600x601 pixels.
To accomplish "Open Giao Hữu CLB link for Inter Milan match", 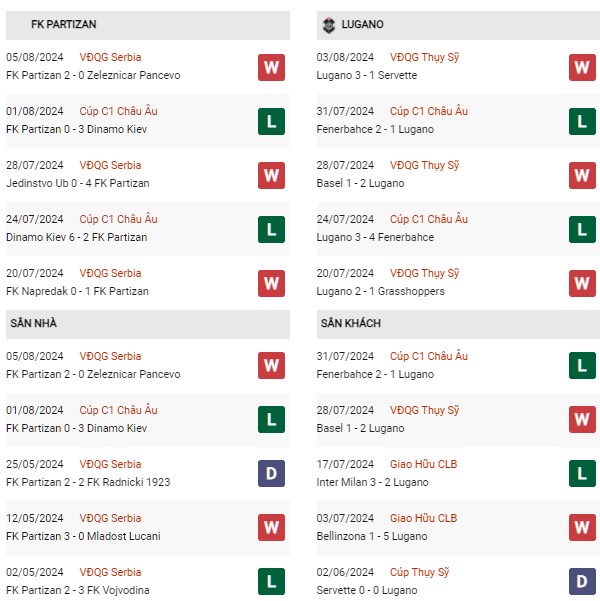I will (x=423, y=464).
